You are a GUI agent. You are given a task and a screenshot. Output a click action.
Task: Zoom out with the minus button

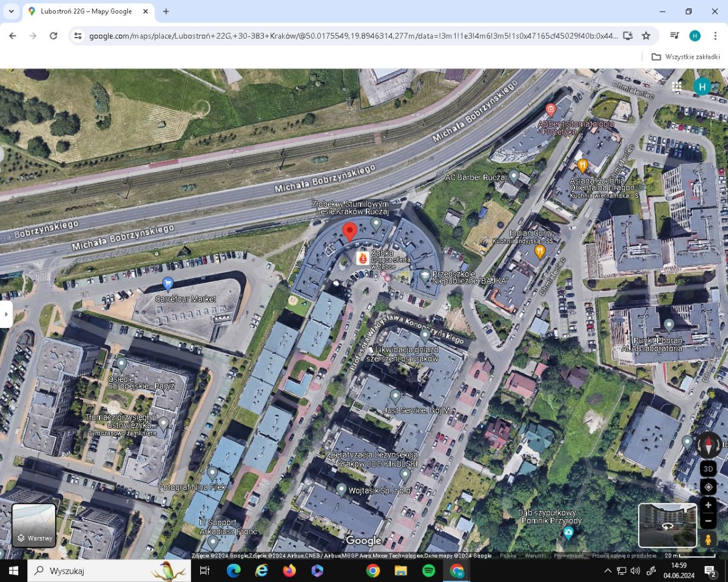tap(708, 521)
